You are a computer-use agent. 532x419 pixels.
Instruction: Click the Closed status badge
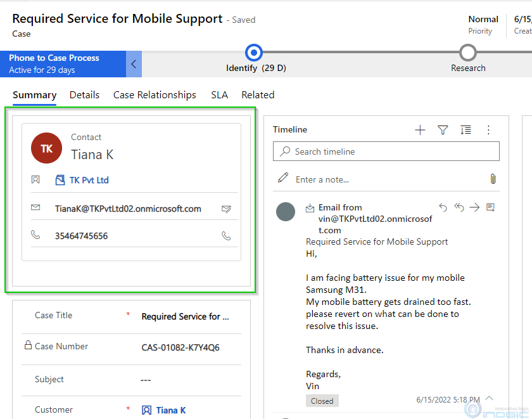[322, 401]
